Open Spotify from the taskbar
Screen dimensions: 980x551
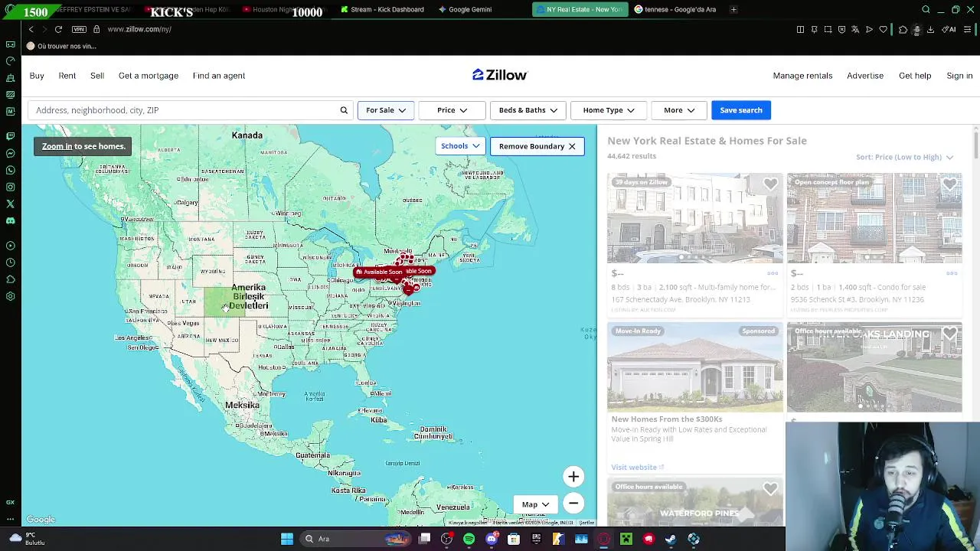click(469, 539)
